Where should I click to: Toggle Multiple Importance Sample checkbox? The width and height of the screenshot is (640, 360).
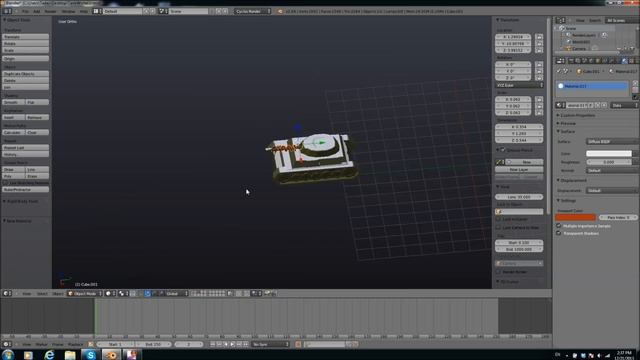tap(559, 226)
